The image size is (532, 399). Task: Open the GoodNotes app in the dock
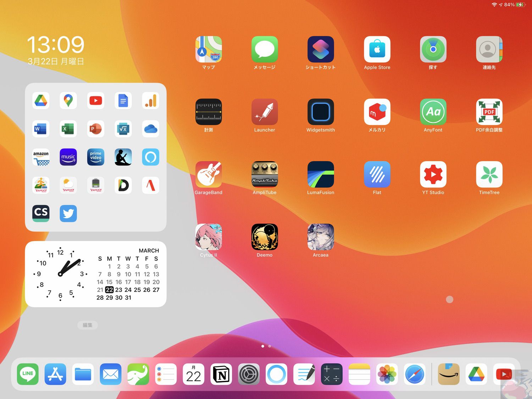[304, 374]
